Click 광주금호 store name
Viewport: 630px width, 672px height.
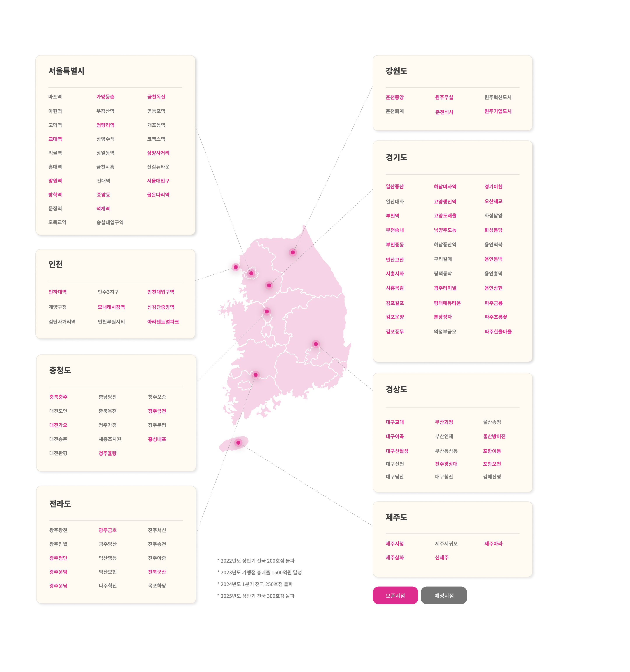[x=107, y=530]
